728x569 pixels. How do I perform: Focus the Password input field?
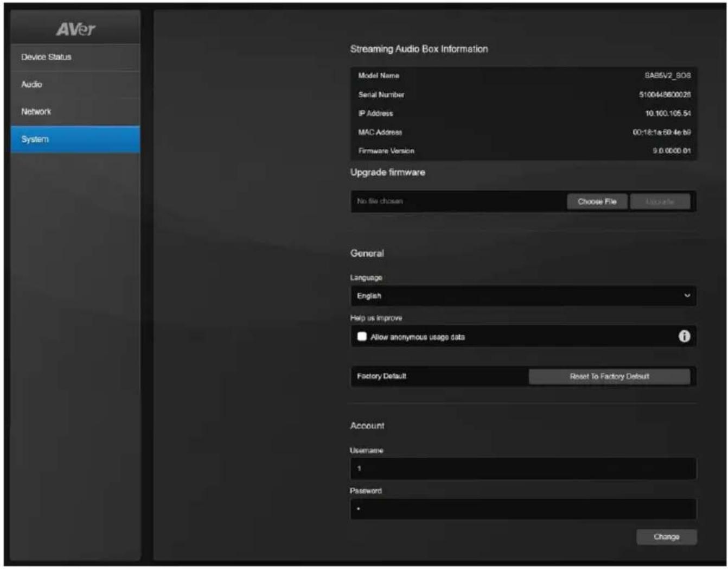(x=523, y=509)
